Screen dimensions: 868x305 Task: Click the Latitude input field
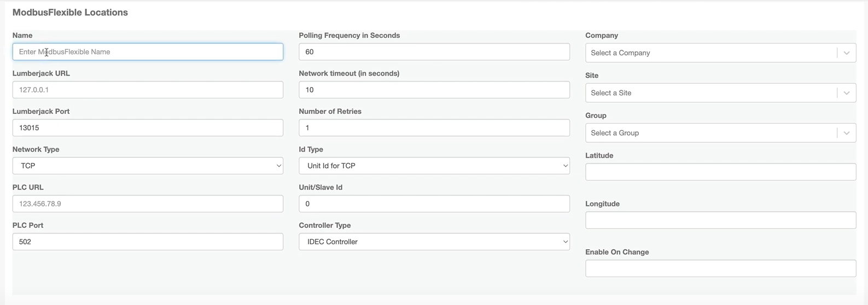tap(721, 172)
